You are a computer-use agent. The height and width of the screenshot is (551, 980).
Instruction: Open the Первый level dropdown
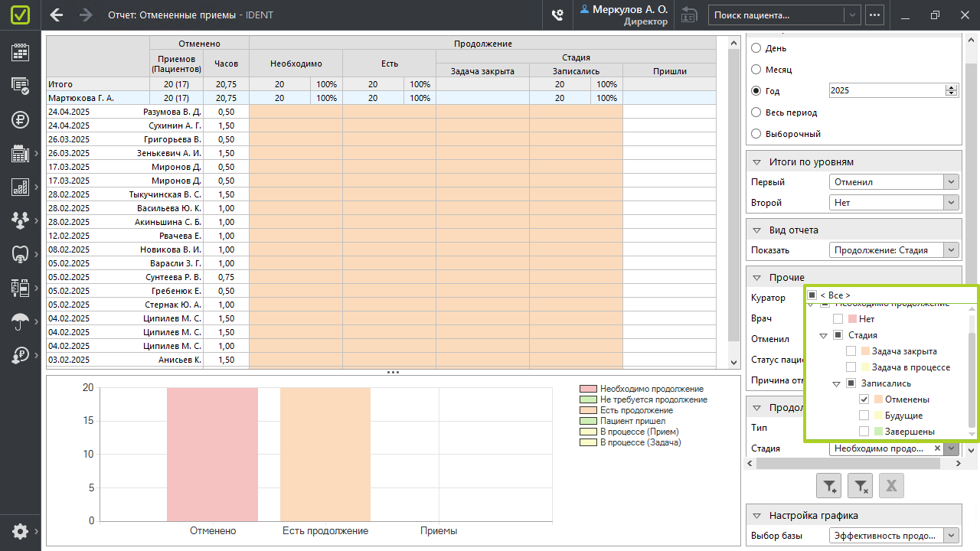[951, 182]
